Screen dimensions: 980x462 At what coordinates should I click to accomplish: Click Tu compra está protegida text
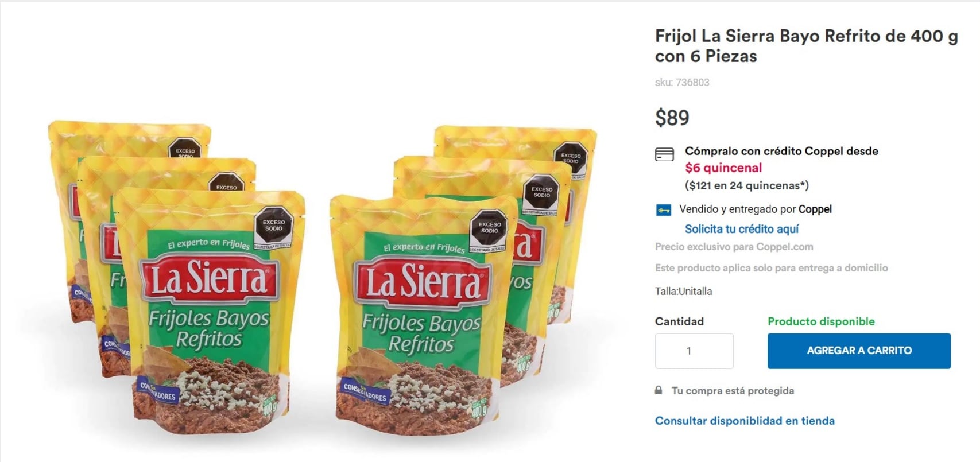[x=733, y=391]
